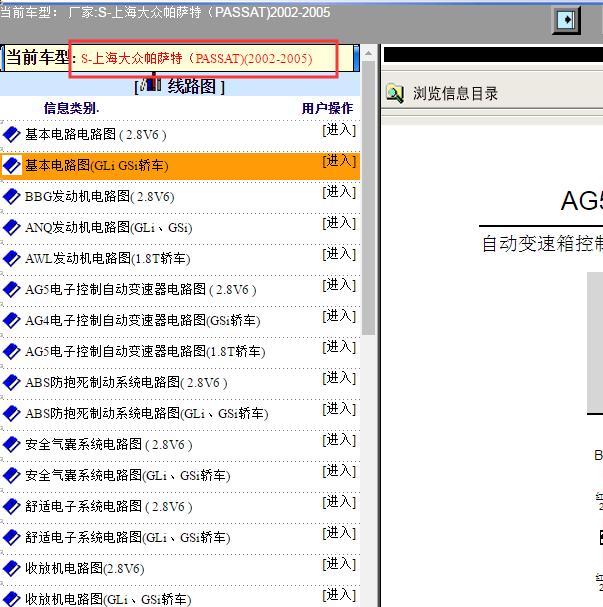Select 舒适电子系统电路图(GLi、GSi轿车) row
Viewport: 603px width, 607px height.
(180, 537)
